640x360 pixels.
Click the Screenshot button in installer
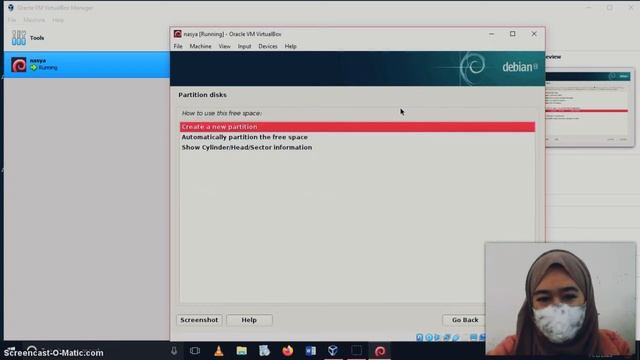click(x=199, y=320)
